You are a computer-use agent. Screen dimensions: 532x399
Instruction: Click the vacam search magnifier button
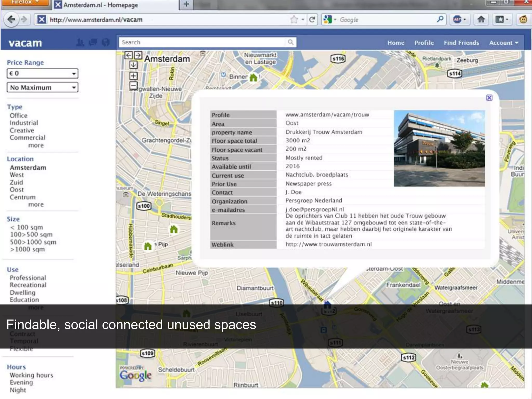click(291, 42)
